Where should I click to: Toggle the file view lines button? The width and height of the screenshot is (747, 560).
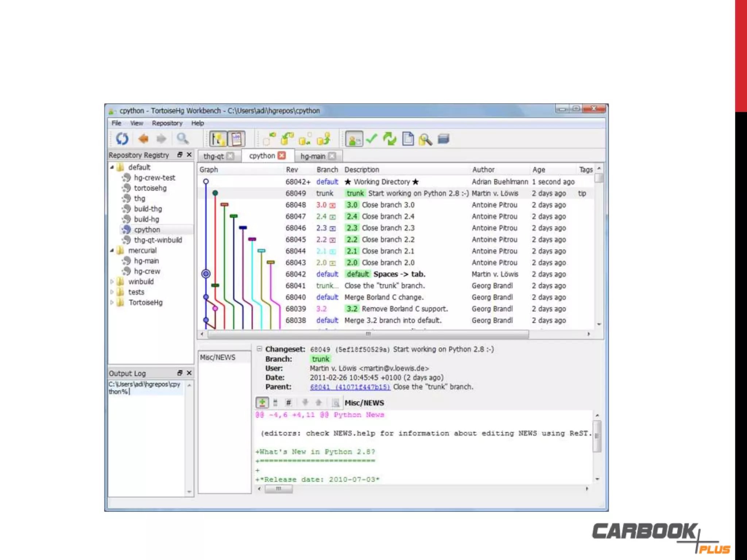click(275, 402)
